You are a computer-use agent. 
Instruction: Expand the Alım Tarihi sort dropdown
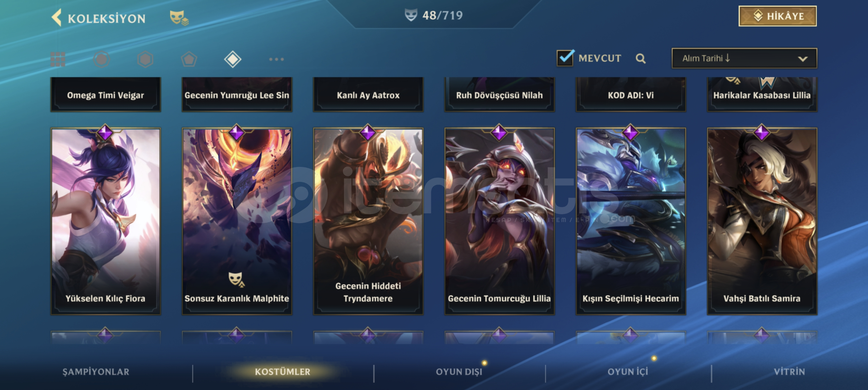744,58
